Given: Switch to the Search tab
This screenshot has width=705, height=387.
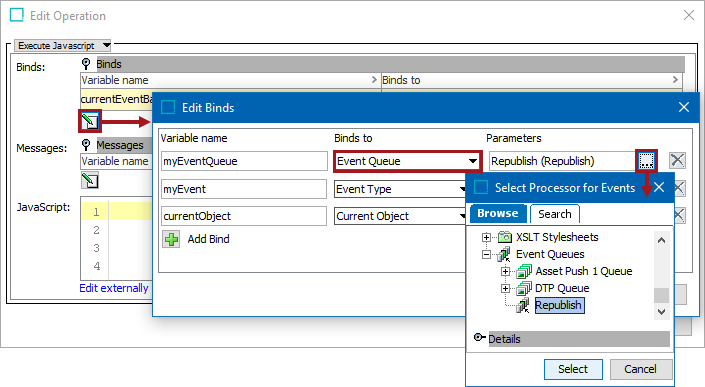Looking at the screenshot, I should [x=555, y=214].
